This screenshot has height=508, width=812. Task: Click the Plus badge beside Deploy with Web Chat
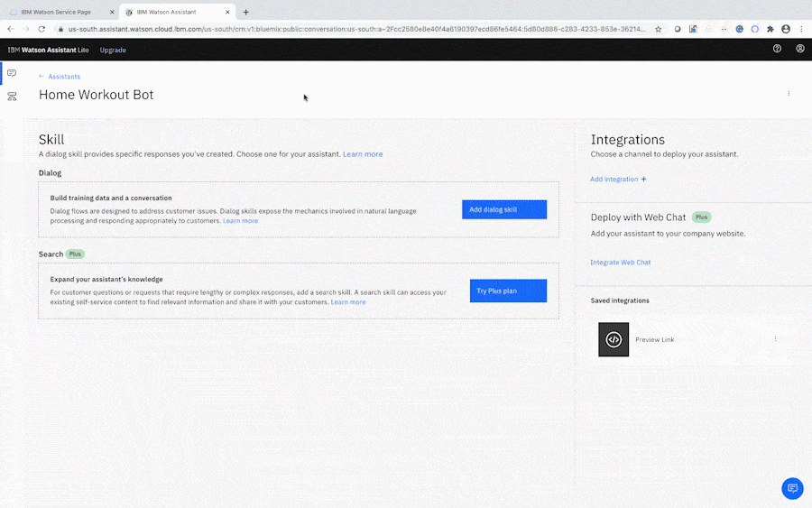pyautogui.click(x=702, y=217)
